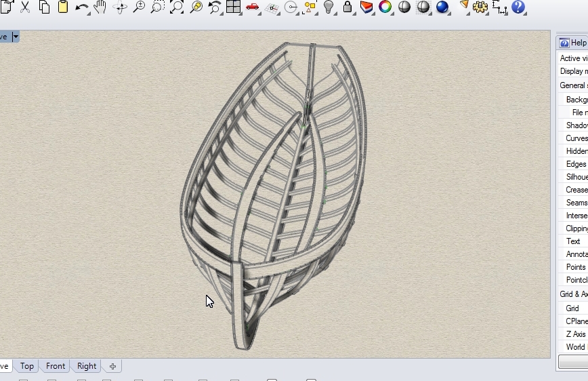Open the Help panel tab
588x381 pixels.
tap(573, 43)
